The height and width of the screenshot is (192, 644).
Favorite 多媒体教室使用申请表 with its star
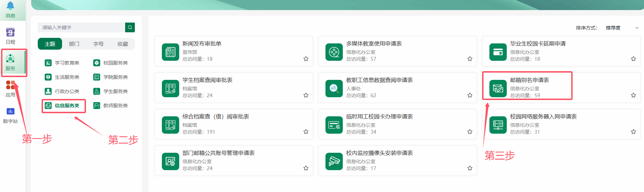pos(470,59)
